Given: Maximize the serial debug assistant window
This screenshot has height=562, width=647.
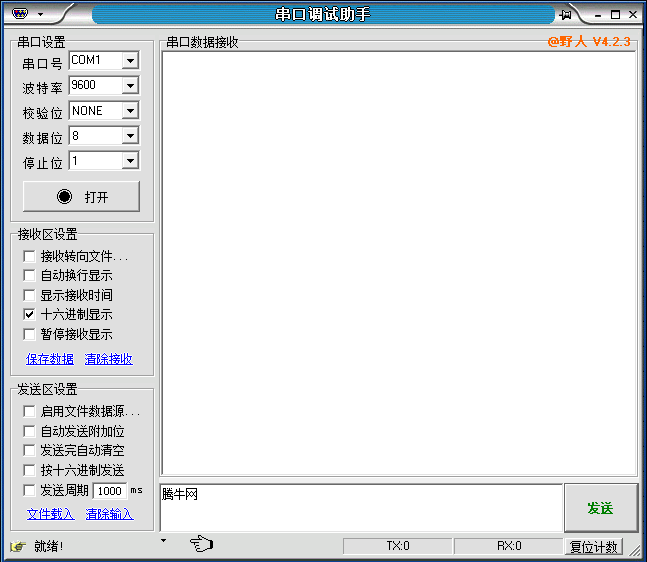Looking at the screenshot, I should tap(615, 15).
